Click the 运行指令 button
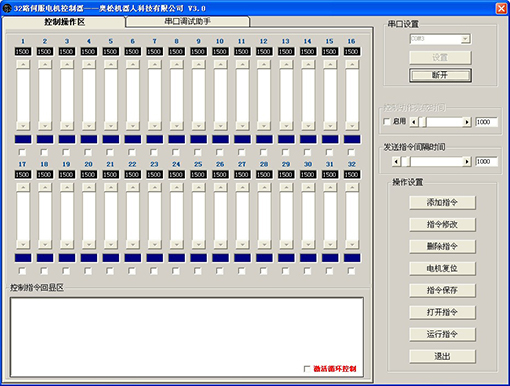Image resolution: width=510 pixels, height=386 pixels. coord(442,334)
